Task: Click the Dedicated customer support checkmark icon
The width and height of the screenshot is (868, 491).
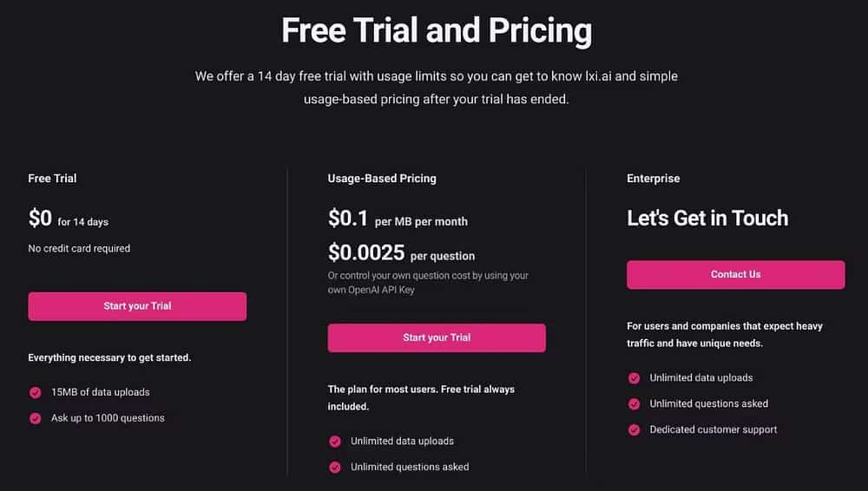Action: click(634, 430)
